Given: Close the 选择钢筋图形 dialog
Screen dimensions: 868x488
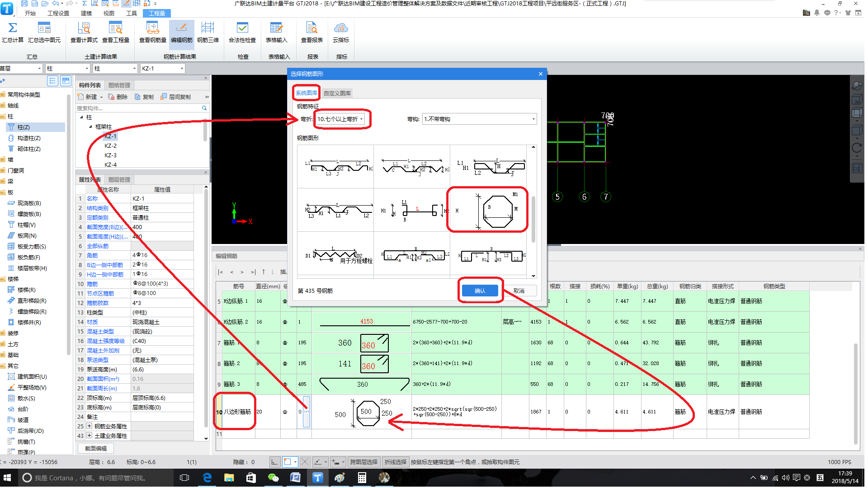Looking at the screenshot, I should click(540, 74).
